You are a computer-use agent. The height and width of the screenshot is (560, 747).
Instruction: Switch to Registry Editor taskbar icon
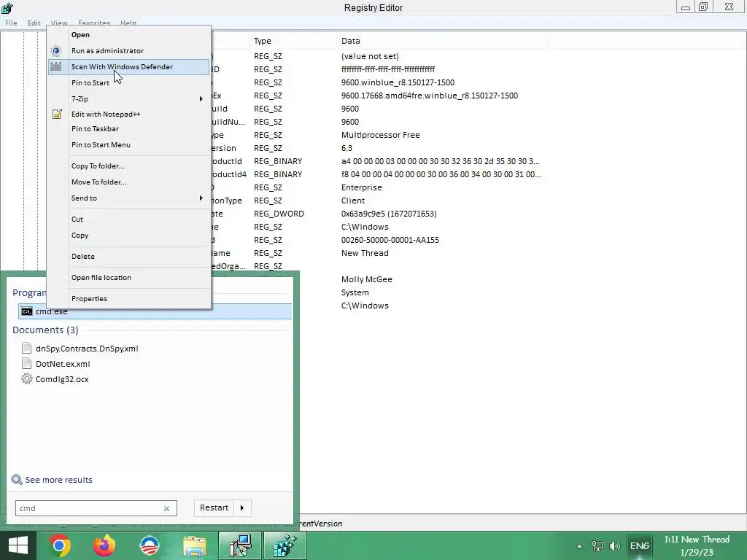pyautogui.click(x=285, y=545)
